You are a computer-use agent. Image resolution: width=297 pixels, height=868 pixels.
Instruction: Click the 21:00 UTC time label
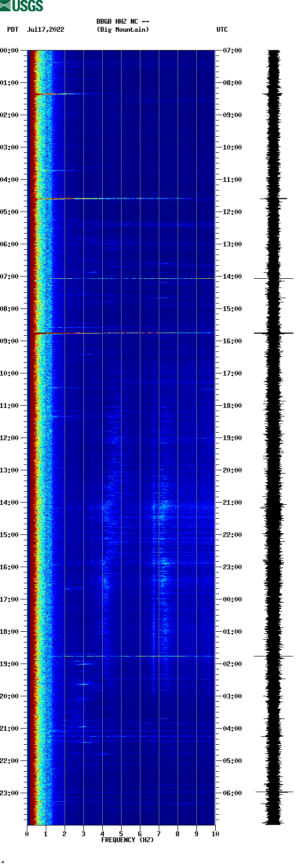click(x=232, y=503)
